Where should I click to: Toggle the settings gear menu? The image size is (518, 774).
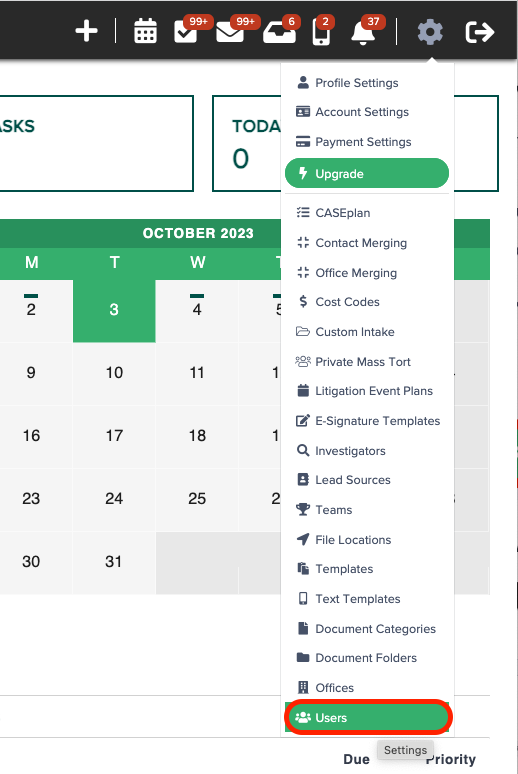click(x=430, y=32)
